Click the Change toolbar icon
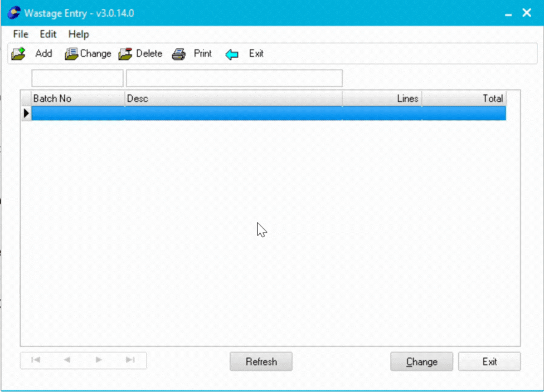 (71, 54)
